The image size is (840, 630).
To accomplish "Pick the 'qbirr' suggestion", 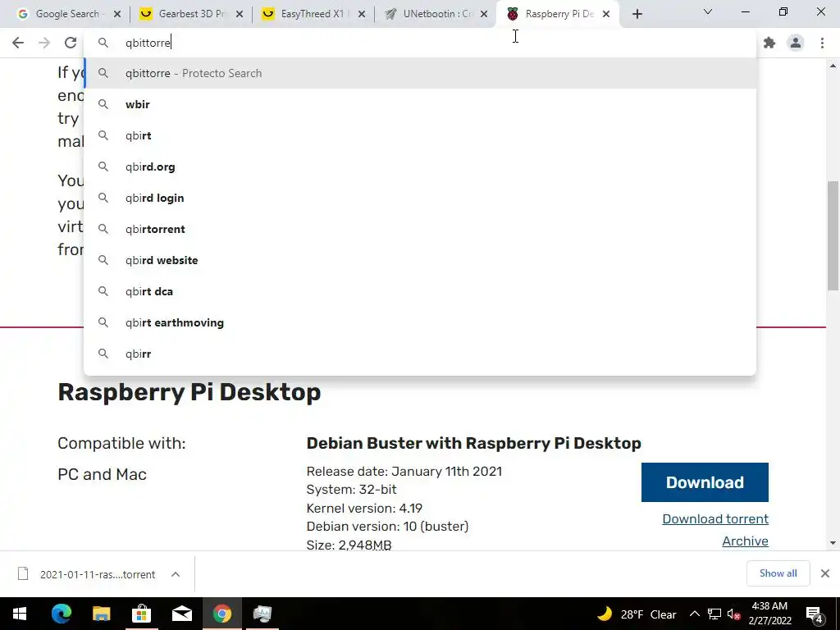I will (x=420, y=354).
